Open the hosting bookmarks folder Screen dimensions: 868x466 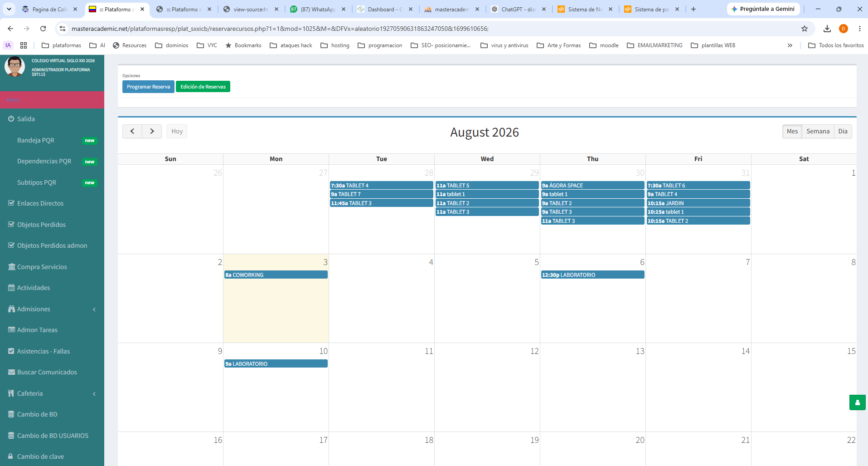[335, 45]
